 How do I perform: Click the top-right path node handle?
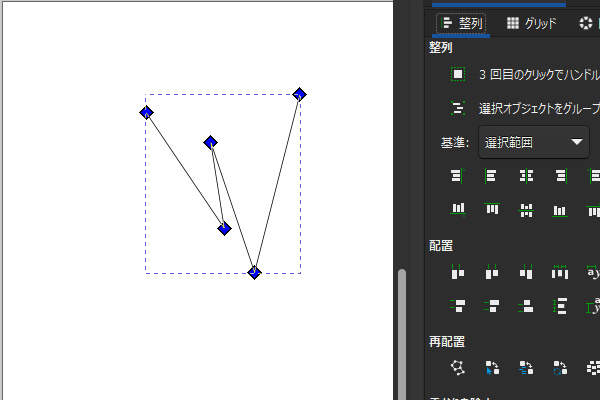coord(299,94)
